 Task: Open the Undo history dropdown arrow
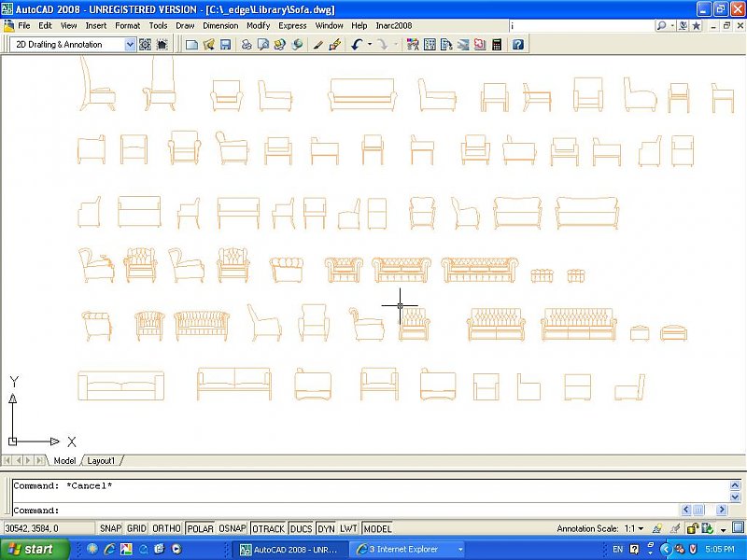click(370, 45)
